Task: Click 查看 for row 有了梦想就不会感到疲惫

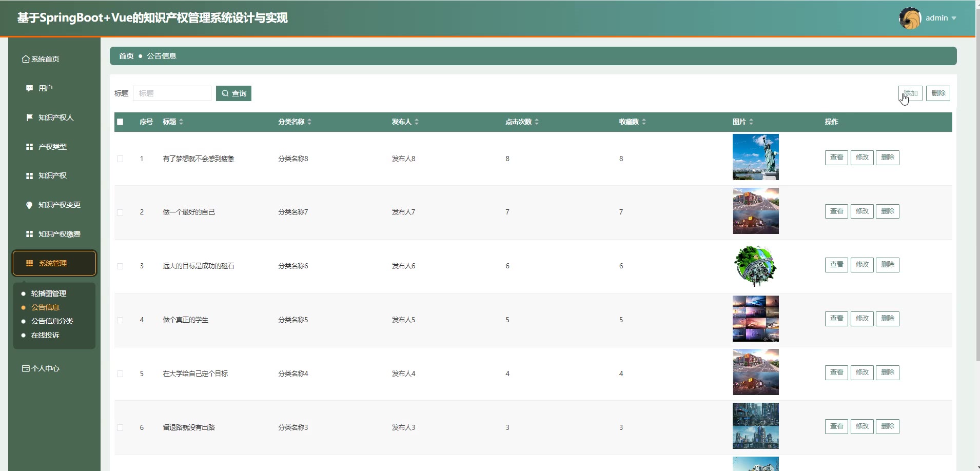Action: 836,158
